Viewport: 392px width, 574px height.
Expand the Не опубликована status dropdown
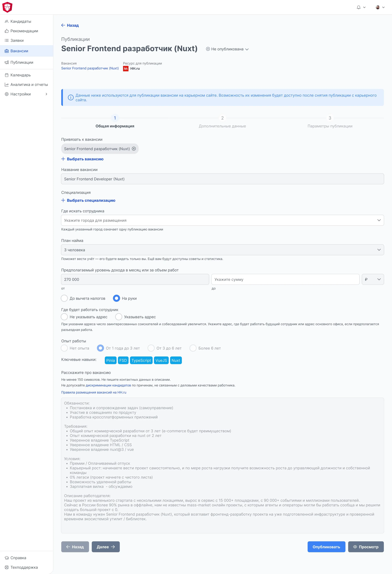(x=227, y=49)
